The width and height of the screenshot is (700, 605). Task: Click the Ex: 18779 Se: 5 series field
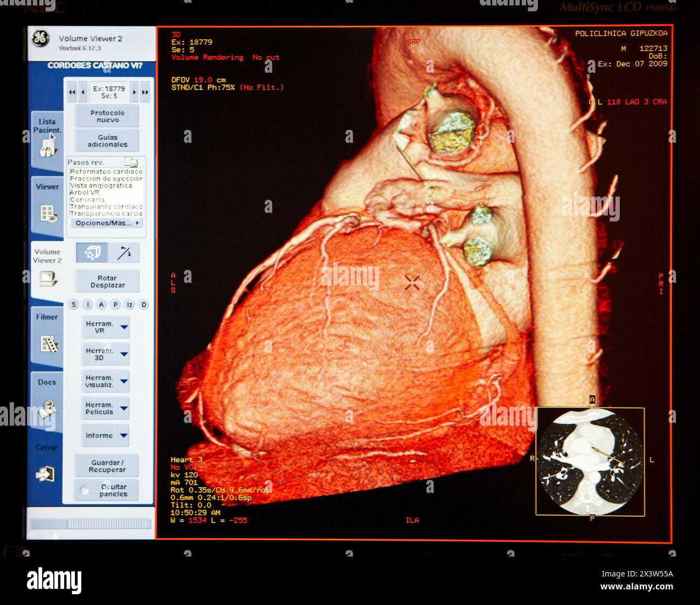pos(108,92)
